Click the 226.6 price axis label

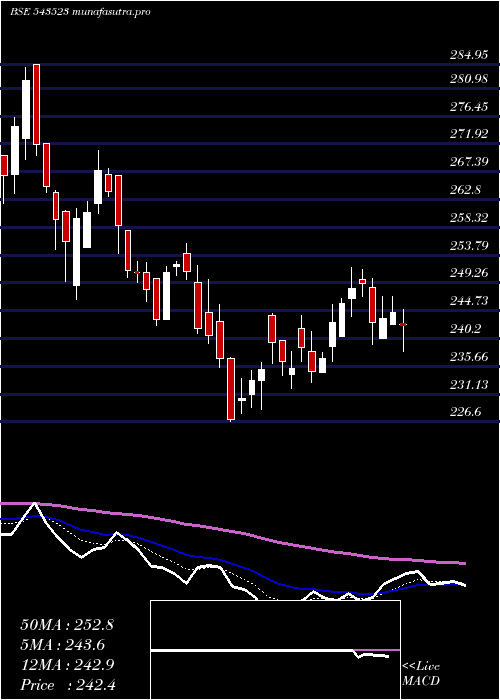(465, 412)
